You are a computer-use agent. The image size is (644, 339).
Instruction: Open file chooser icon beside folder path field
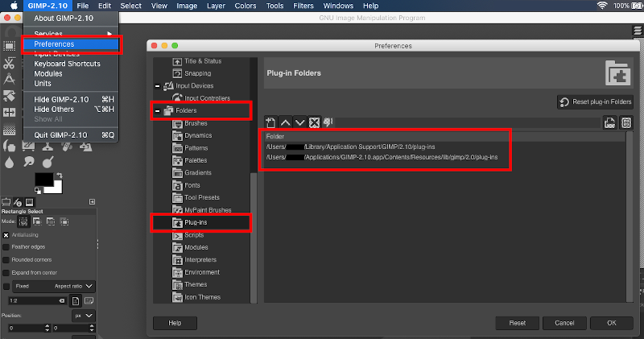click(x=609, y=122)
